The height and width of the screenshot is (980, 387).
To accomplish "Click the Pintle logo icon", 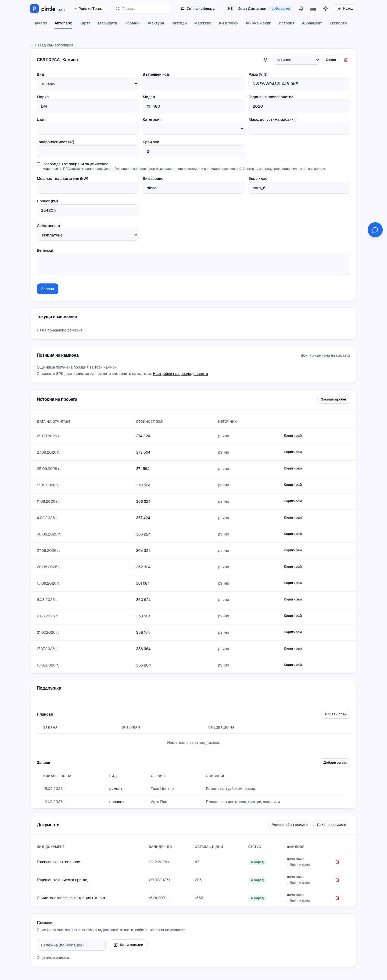I will pos(34,8).
